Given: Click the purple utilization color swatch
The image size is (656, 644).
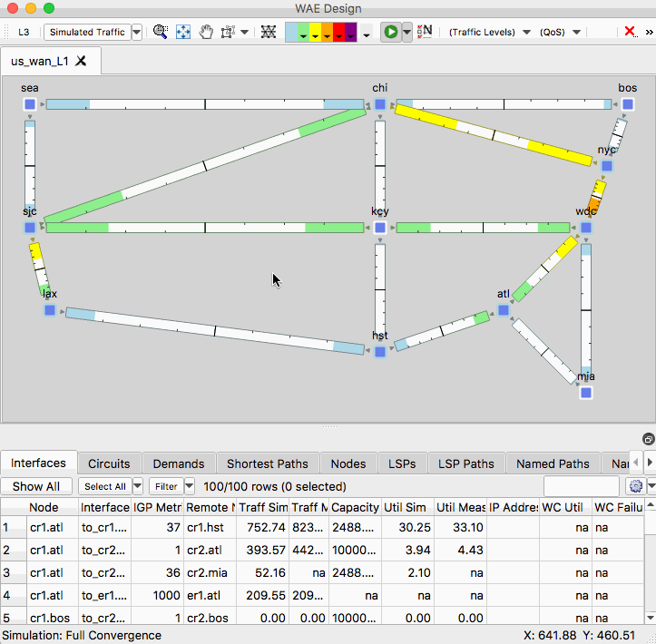Looking at the screenshot, I should [x=350, y=33].
